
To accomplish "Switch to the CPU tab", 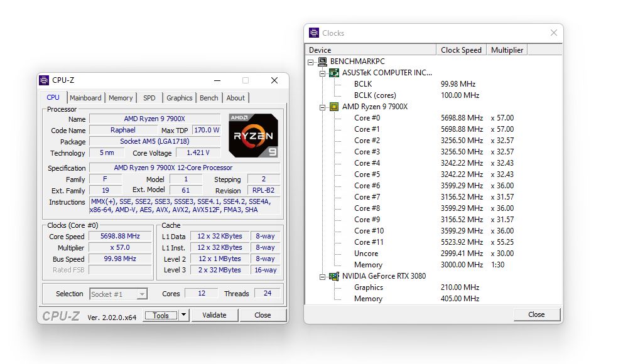I will 53,97.
